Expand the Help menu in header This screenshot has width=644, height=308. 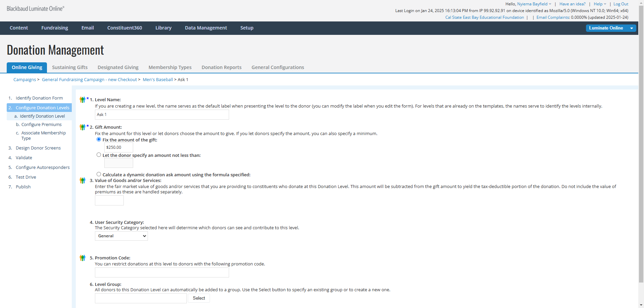point(600,4)
